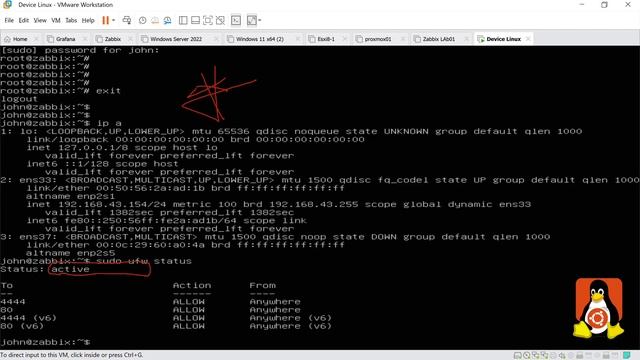Switch to Unity mode
This screenshot has width=640, height=360.
pos(220,20)
